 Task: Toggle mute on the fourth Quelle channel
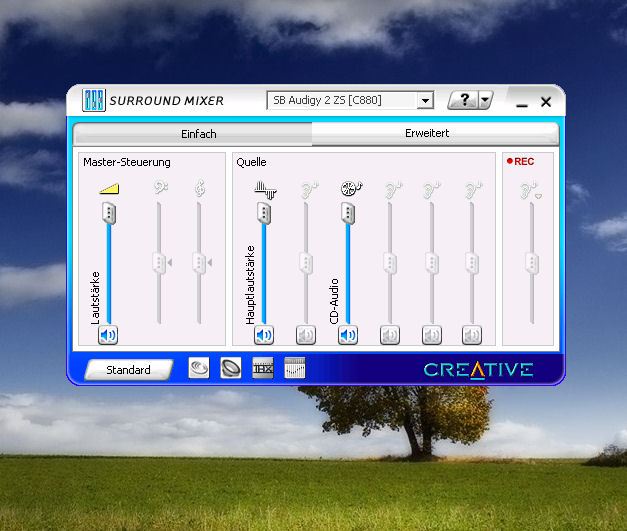tap(390, 335)
